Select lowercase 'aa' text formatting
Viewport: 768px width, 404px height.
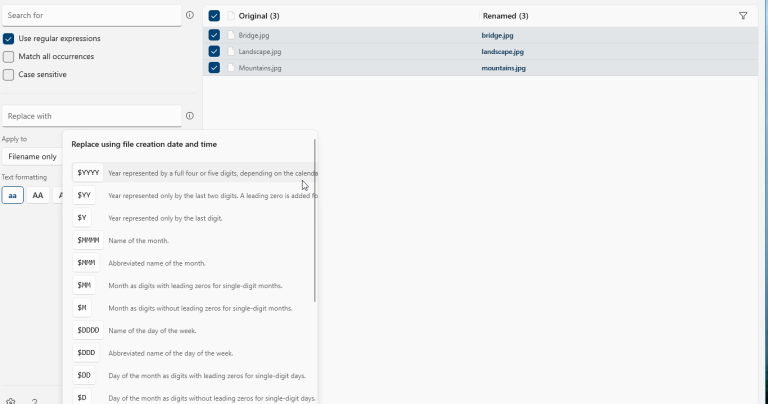click(12, 195)
